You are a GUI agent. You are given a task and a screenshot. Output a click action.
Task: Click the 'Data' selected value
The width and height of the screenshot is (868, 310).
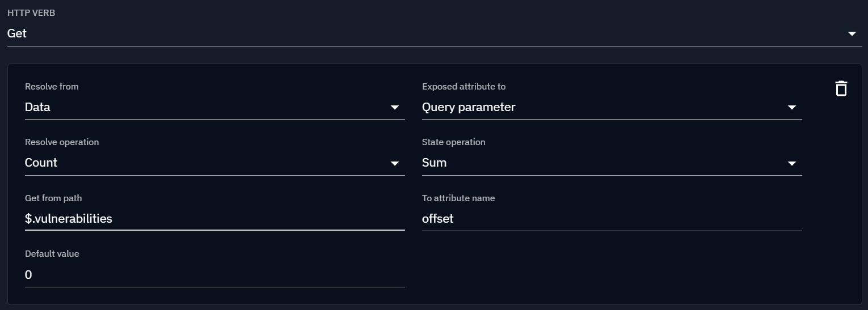(x=37, y=107)
